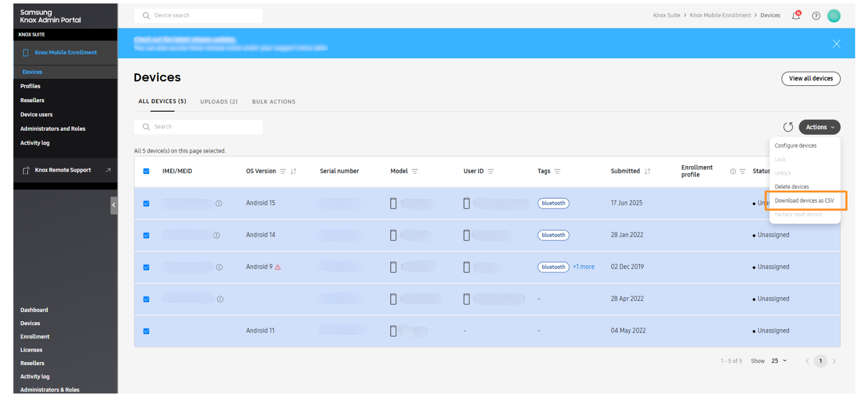This screenshot has height=398, width=868.
Task: Uncheck the select-all devices checkbox
Action: (146, 171)
